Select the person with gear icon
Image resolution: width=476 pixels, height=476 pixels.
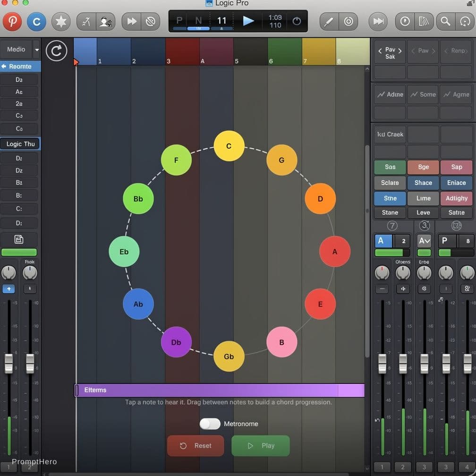tap(106, 21)
